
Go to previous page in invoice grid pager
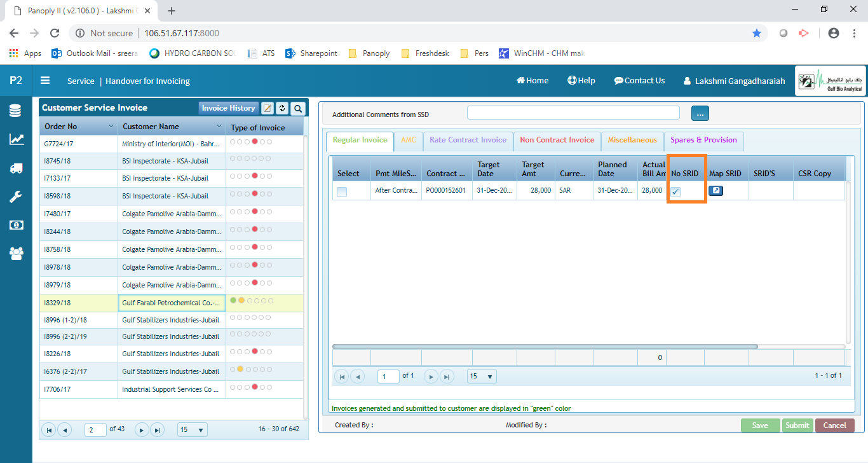coord(358,377)
